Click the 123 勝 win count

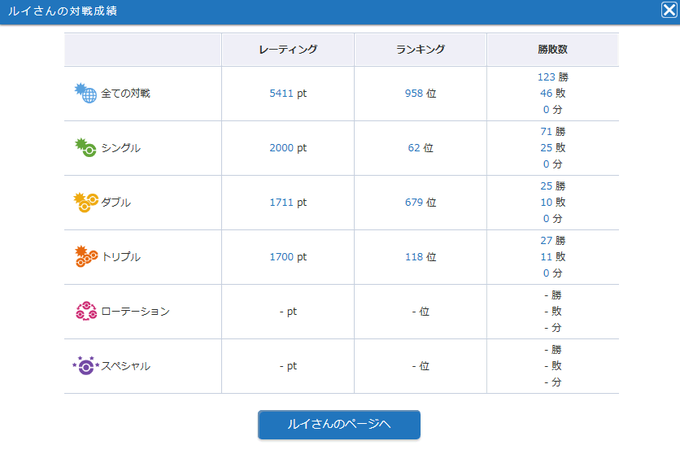click(x=552, y=77)
